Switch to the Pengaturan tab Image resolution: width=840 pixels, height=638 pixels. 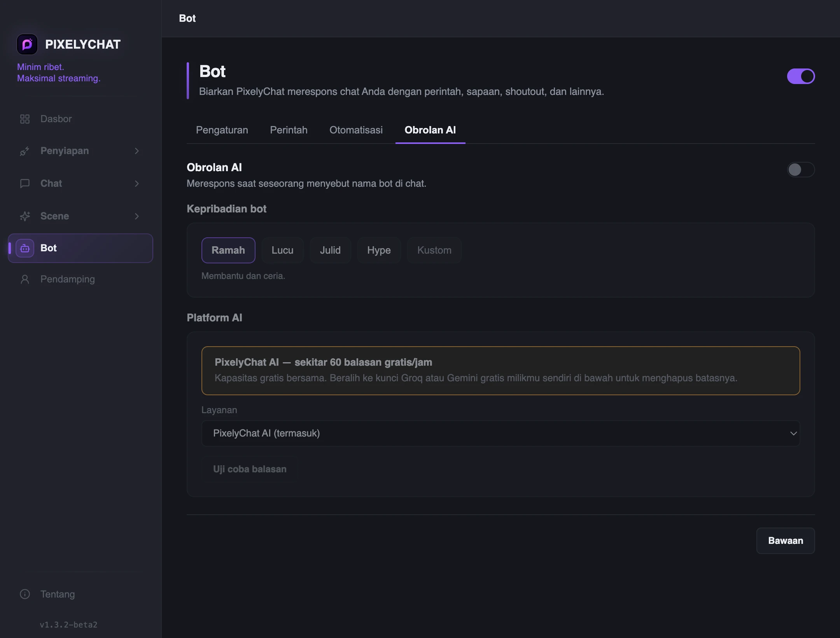[222, 130]
